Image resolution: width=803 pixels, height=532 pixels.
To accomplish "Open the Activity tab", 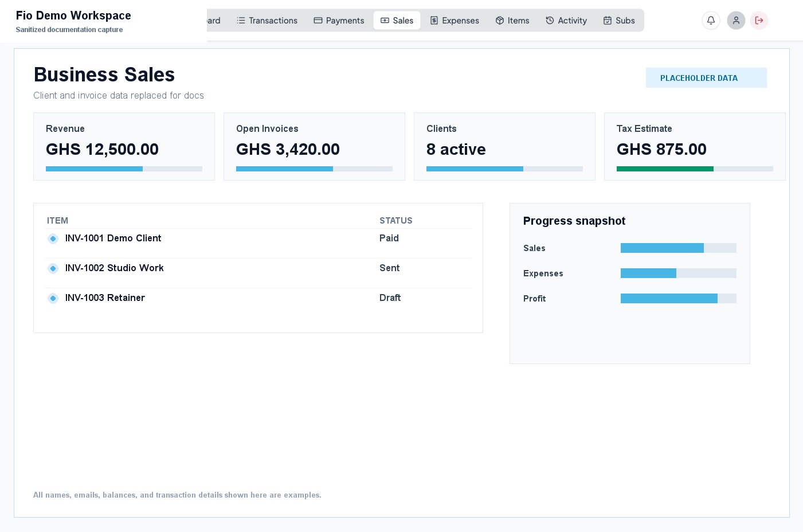I will point(566,21).
